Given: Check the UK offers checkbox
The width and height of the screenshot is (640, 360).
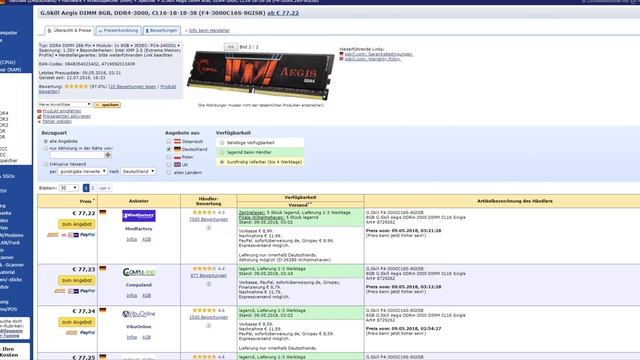Looking at the screenshot, I should point(169,165).
